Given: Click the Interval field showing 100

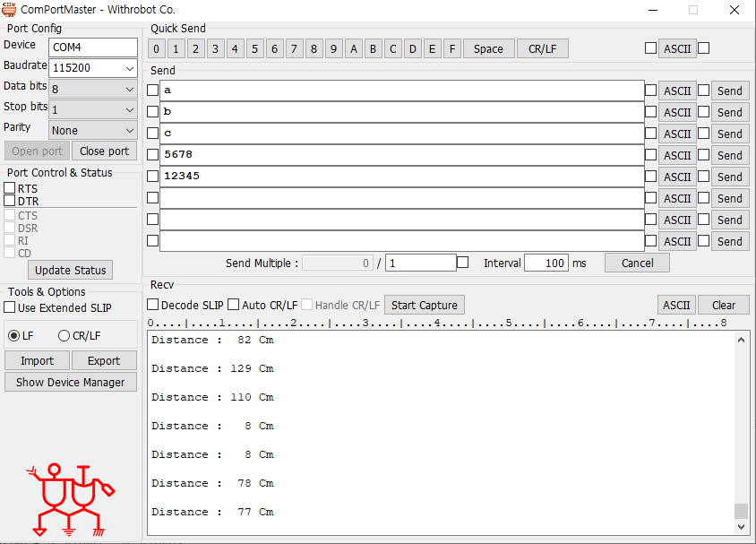Looking at the screenshot, I should point(546,263).
